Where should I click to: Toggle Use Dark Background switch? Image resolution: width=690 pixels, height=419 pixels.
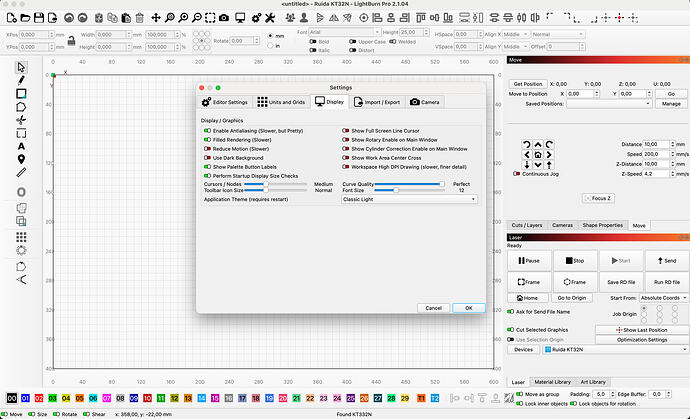tap(208, 158)
